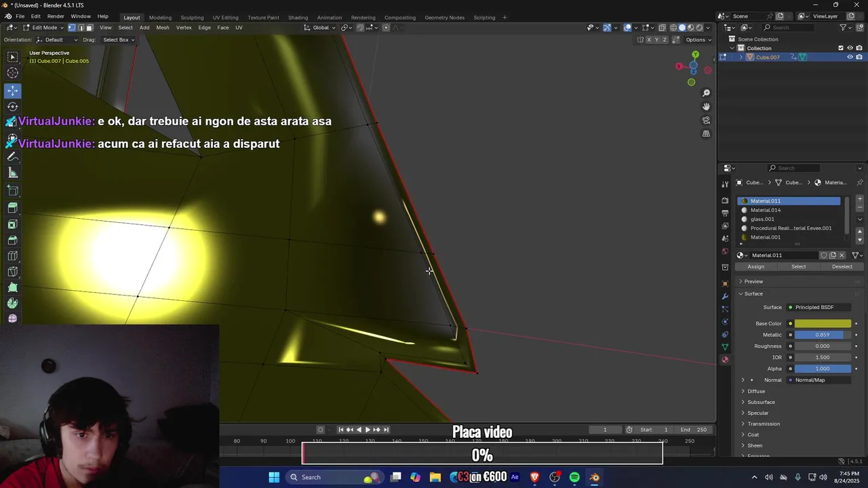
Task: Toggle X-ray mode
Action: [662, 28]
